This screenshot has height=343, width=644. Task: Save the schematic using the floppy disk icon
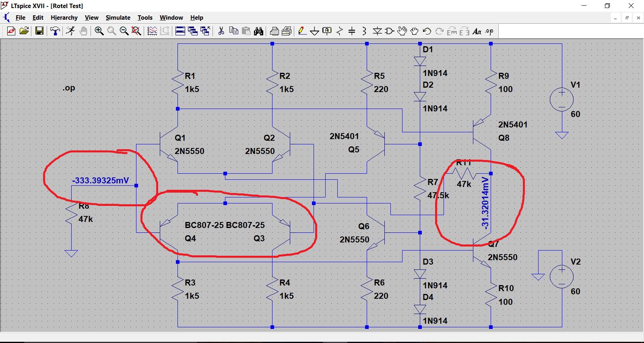pos(39,31)
